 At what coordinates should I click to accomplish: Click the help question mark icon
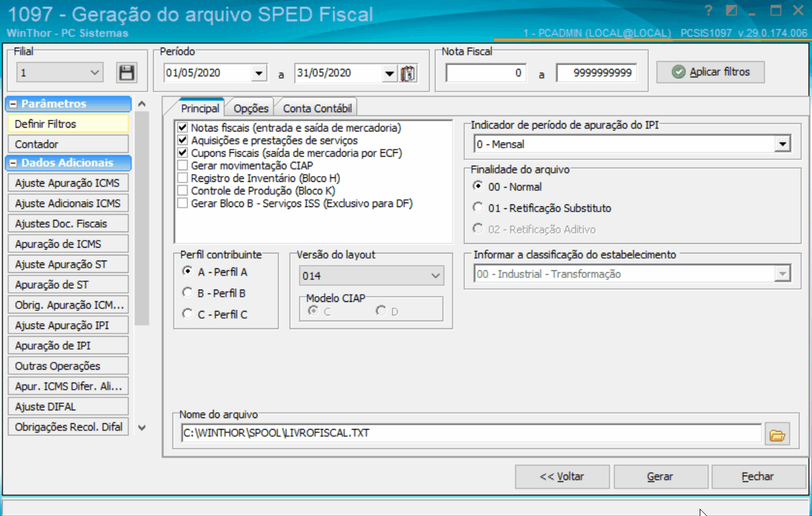pos(708,10)
